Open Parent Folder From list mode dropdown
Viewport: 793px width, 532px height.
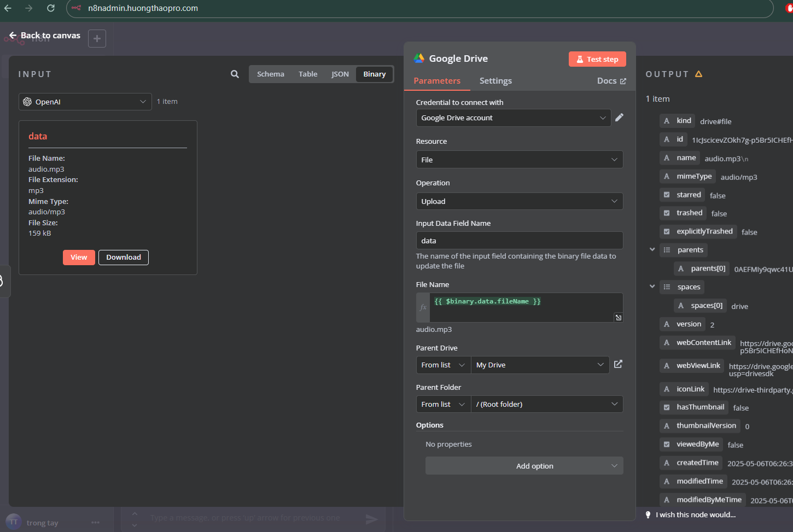coord(444,404)
